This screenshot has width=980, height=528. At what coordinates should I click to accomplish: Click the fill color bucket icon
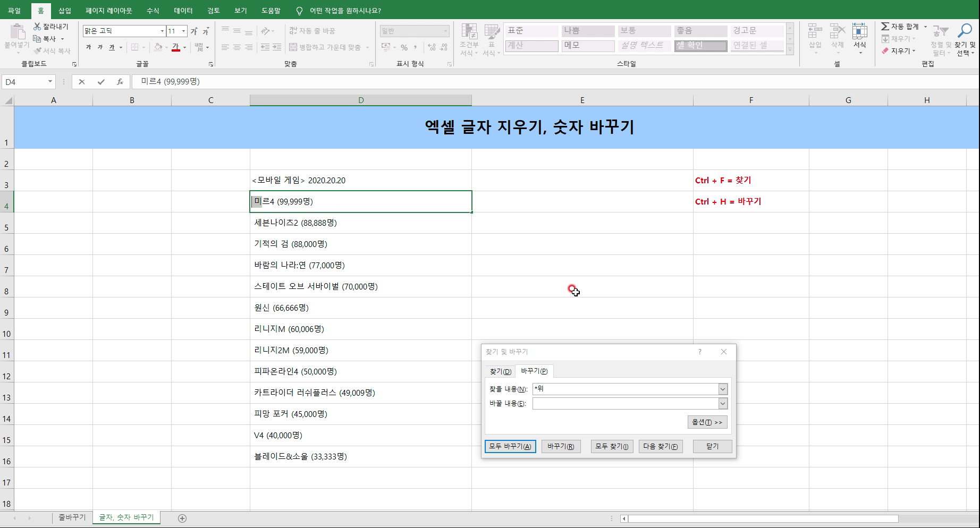(158, 47)
